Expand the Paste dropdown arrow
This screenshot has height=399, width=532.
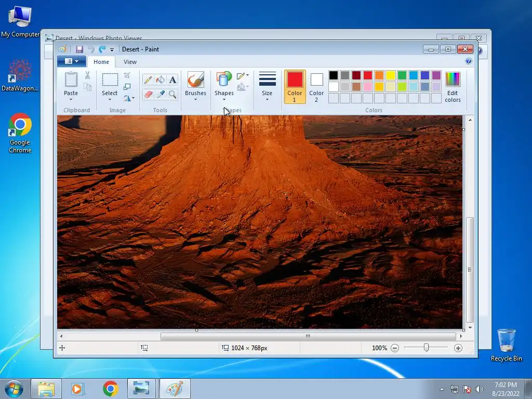(x=71, y=99)
